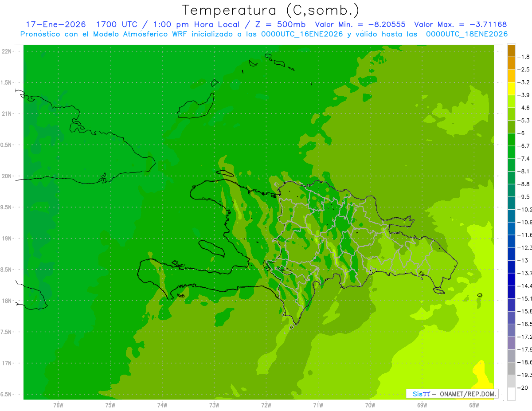Viewport: 532px width, 411px height.
Task: Pick the dark orange swatch above -1.8
Action: (512, 51)
